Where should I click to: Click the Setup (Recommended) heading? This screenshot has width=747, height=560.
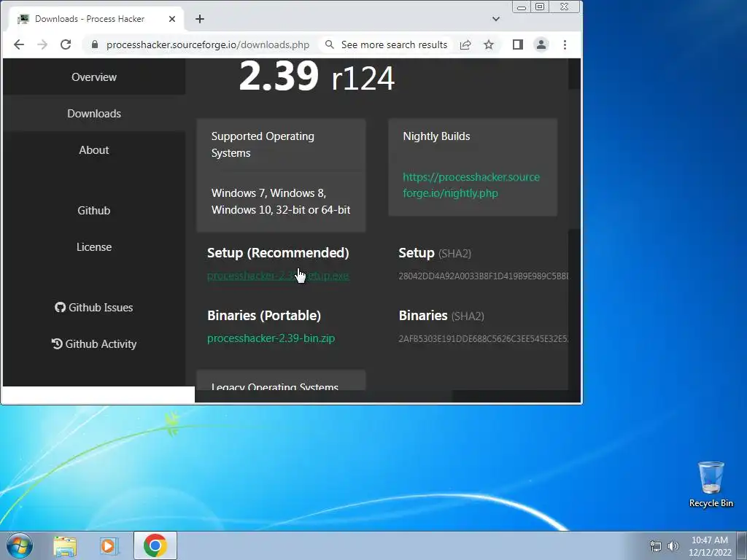click(x=278, y=253)
